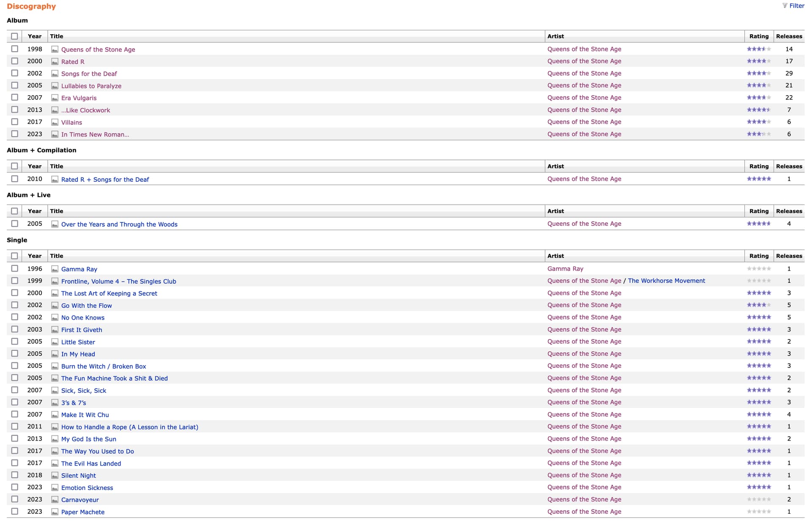Select checkbox for Songs for the Deaf row

click(15, 73)
